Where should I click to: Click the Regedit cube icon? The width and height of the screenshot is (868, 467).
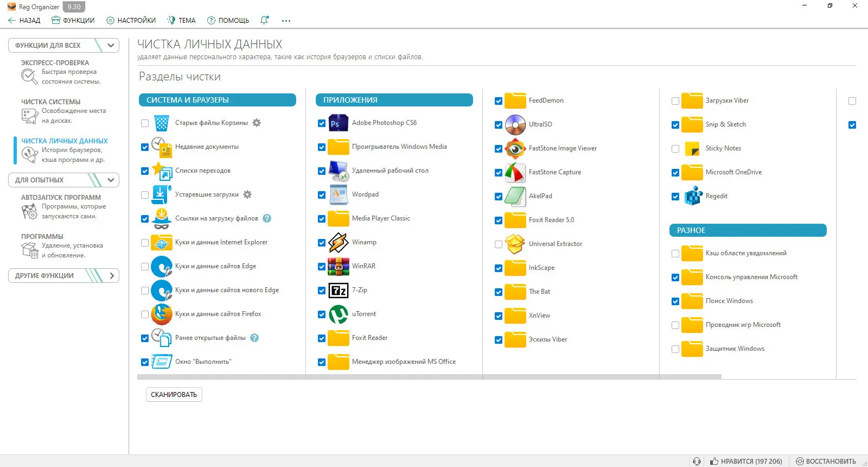[692, 197]
